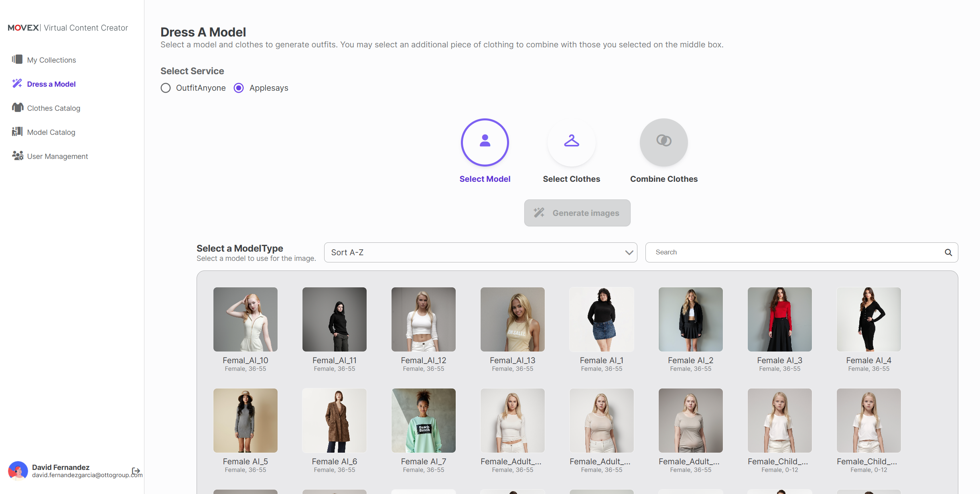980x494 pixels.
Task: Select the Femal_AI_10 model thumbnail
Action: (246, 319)
